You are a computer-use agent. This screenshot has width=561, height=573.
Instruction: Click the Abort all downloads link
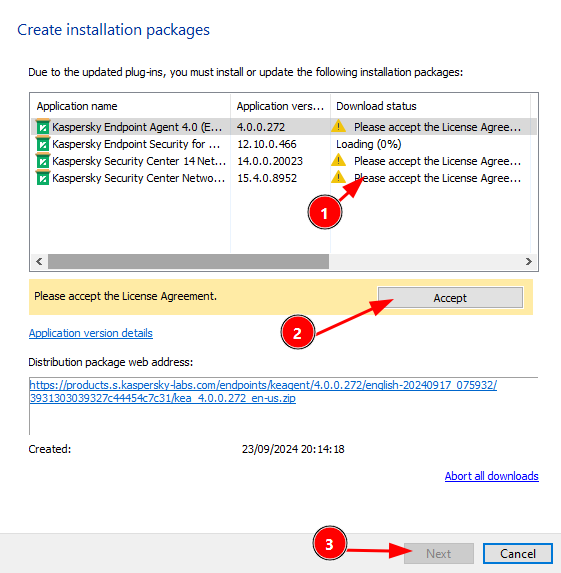pos(491,476)
